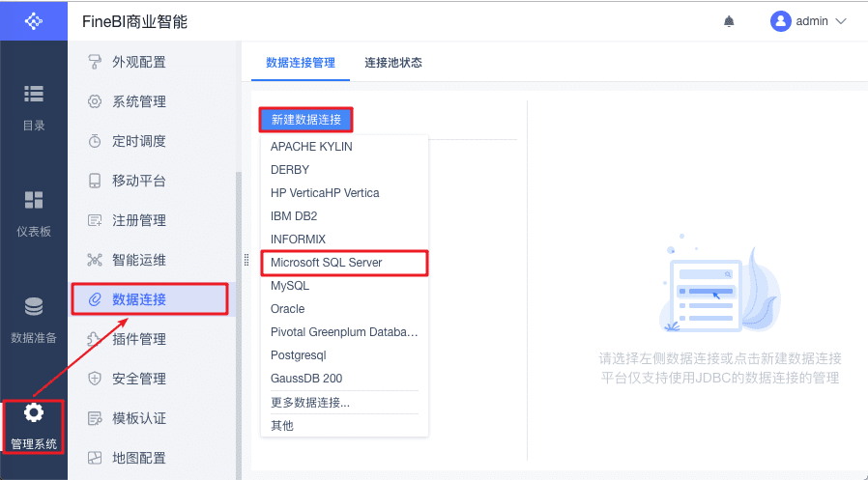
Task: Open the 数据准备 database icon
Action: [34, 306]
